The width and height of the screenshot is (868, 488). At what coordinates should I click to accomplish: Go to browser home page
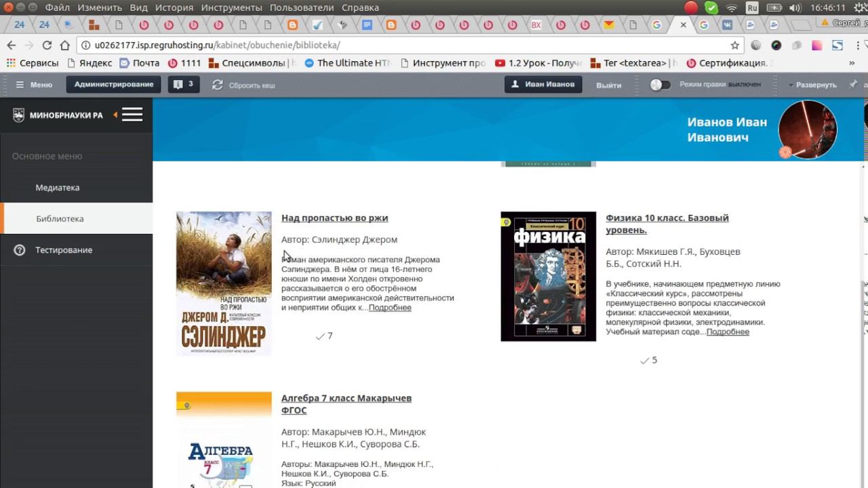tap(64, 45)
